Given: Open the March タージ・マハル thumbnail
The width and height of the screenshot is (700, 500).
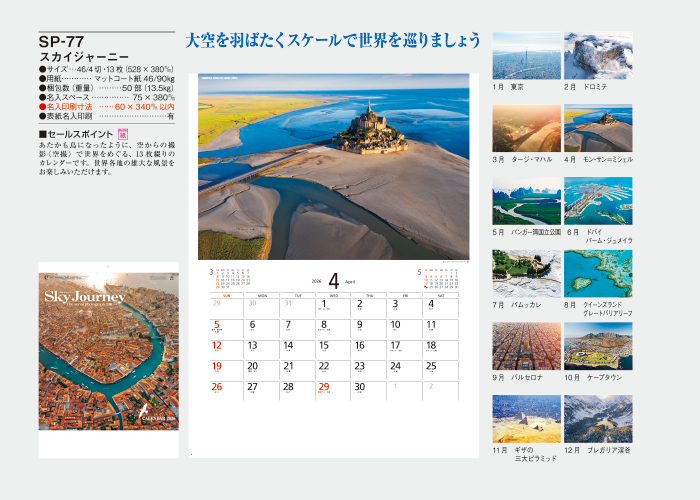Looking at the screenshot, I should click(526, 128).
